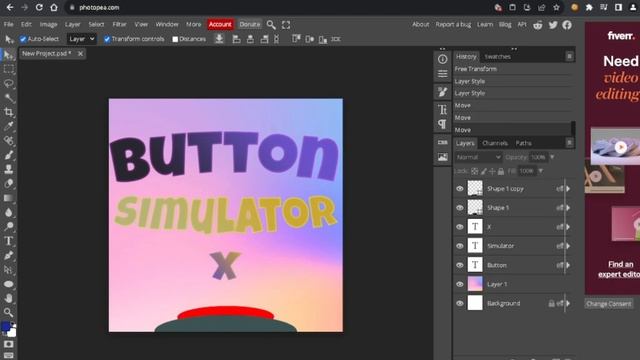Select the Brush tool

pyautogui.click(x=9, y=155)
